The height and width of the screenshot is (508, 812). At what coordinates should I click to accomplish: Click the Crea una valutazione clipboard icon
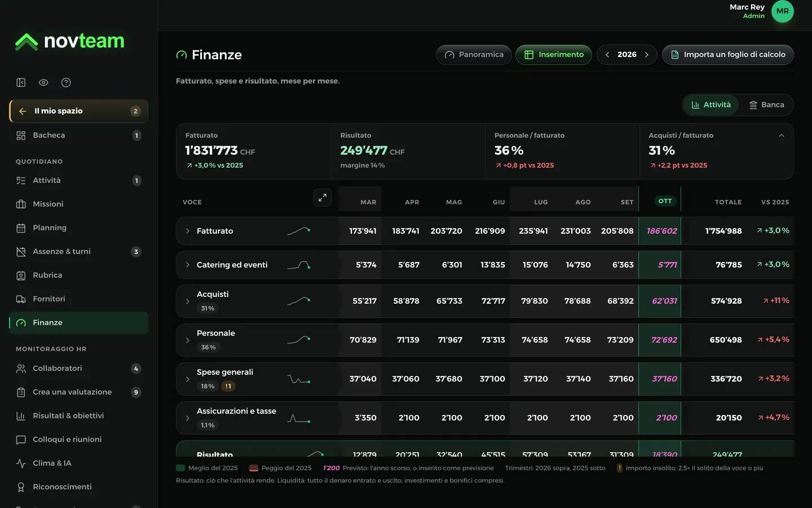point(21,392)
